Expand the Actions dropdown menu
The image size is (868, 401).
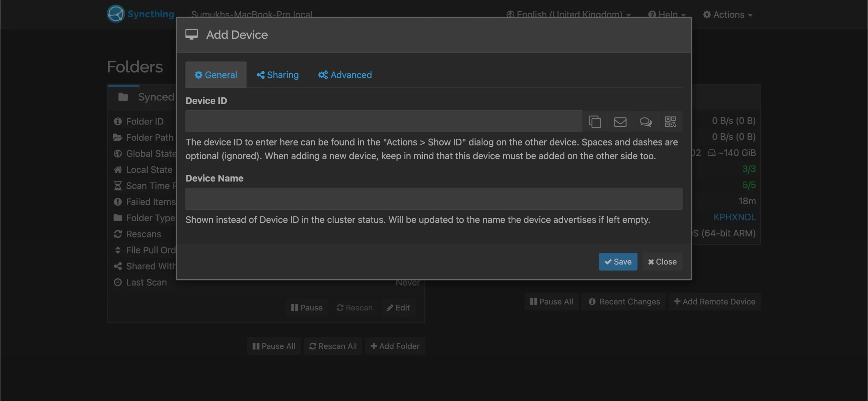tap(728, 15)
